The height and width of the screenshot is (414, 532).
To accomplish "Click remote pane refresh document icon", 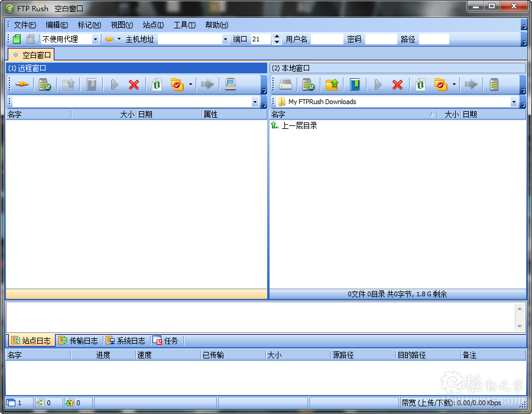I will [157, 84].
